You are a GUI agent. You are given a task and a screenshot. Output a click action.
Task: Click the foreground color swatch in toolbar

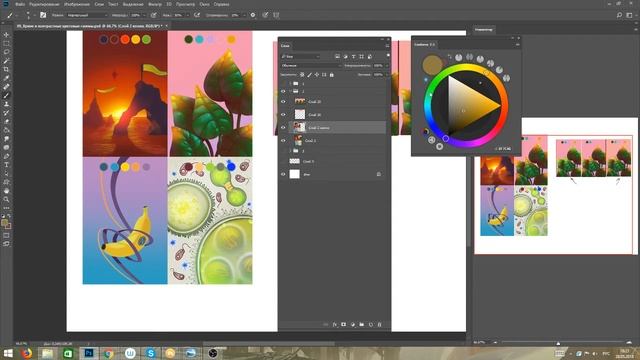click(4, 223)
